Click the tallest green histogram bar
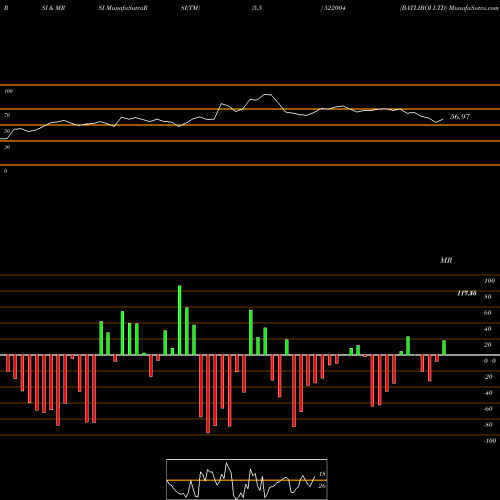Image resolution: width=500 pixels, height=500 pixels. click(180, 320)
